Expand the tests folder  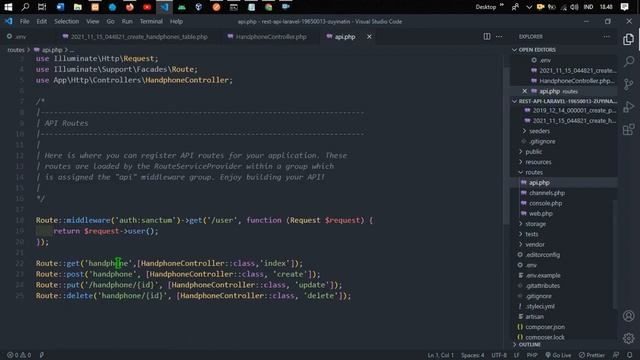[x=531, y=234]
